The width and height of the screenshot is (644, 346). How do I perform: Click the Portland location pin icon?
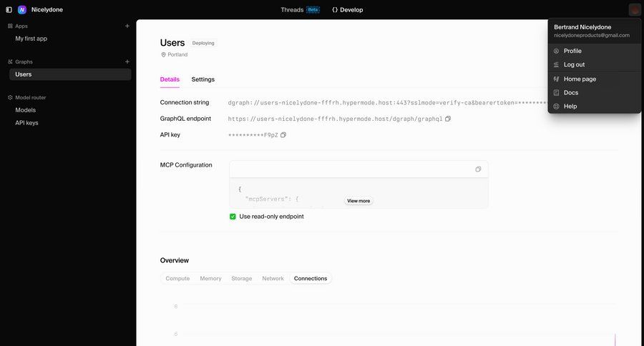163,54
